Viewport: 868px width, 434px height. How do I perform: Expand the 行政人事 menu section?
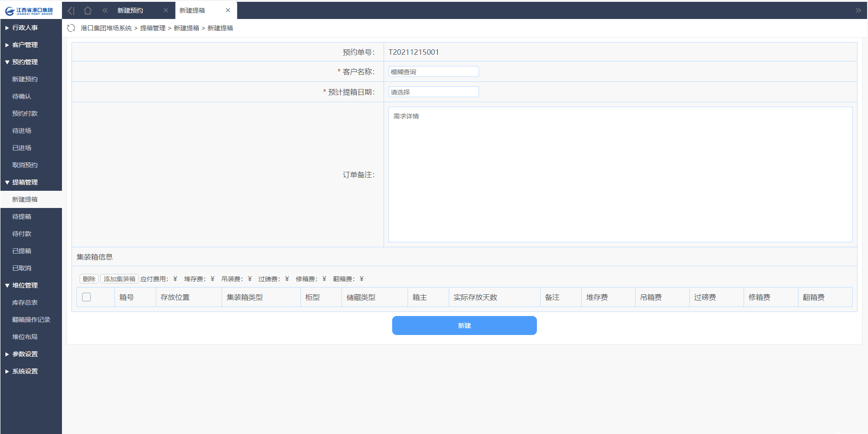(x=25, y=28)
